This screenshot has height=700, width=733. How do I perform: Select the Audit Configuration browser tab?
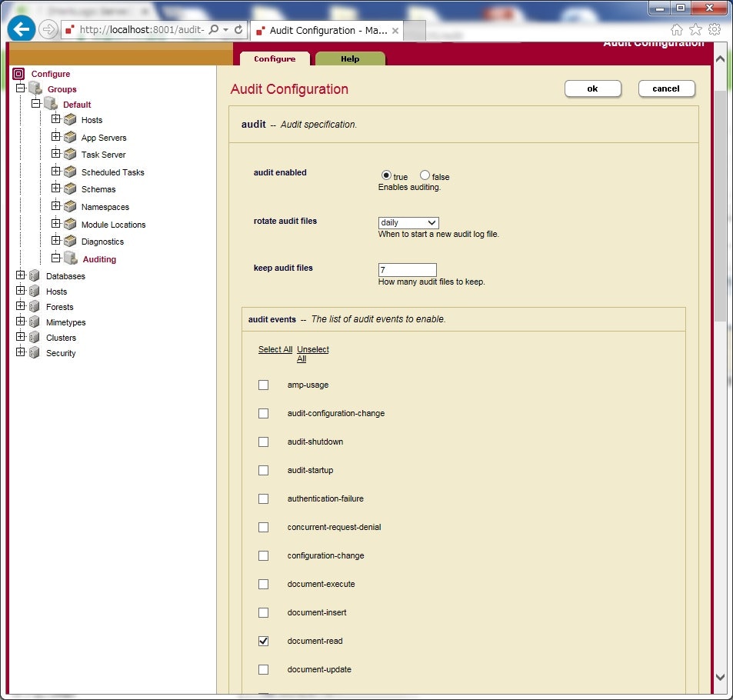pos(328,31)
